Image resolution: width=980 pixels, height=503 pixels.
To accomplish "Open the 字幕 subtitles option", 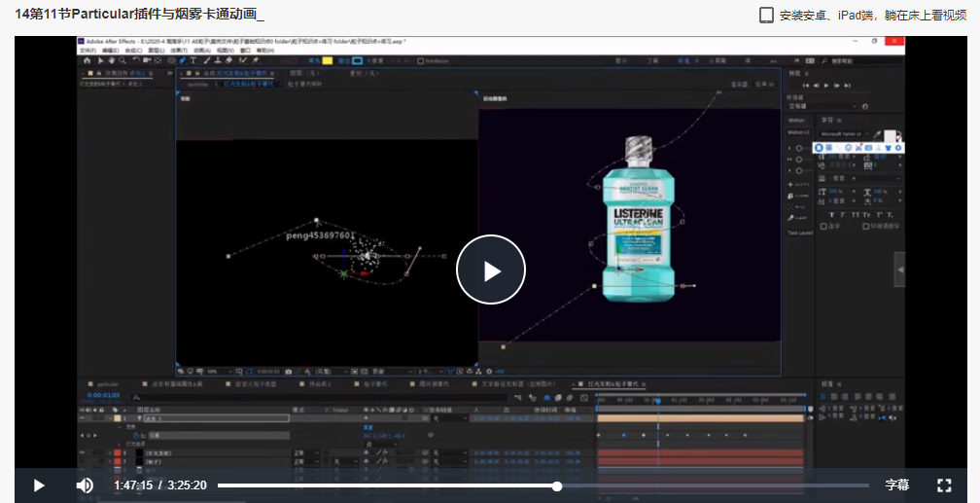I will click(x=897, y=485).
